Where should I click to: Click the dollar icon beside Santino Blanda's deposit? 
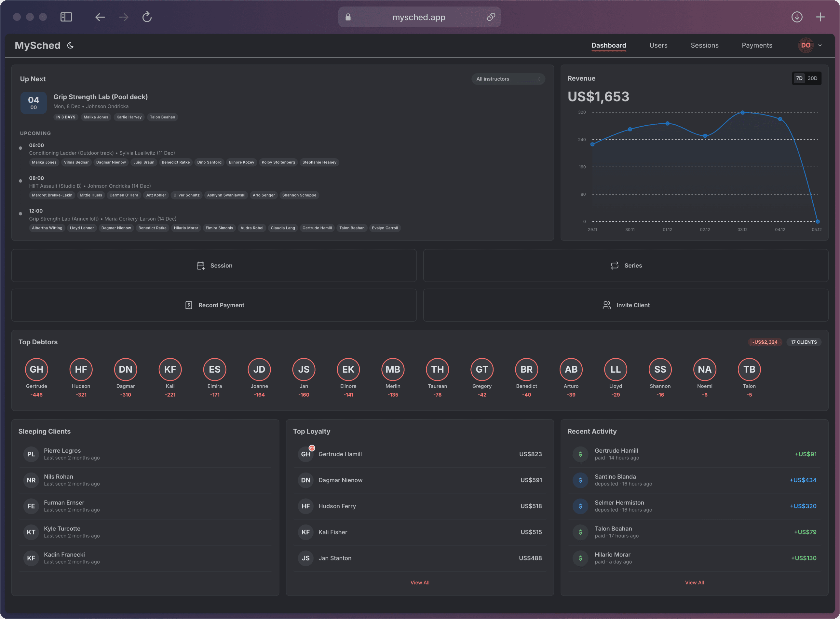click(580, 480)
